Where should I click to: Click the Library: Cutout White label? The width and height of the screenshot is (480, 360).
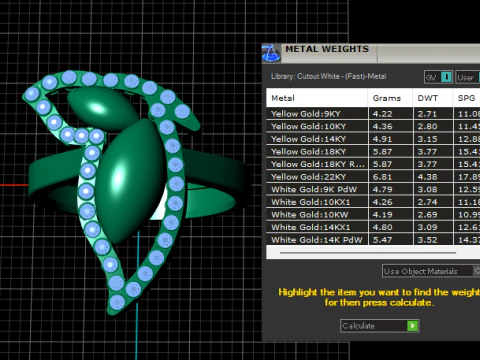tap(328, 76)
